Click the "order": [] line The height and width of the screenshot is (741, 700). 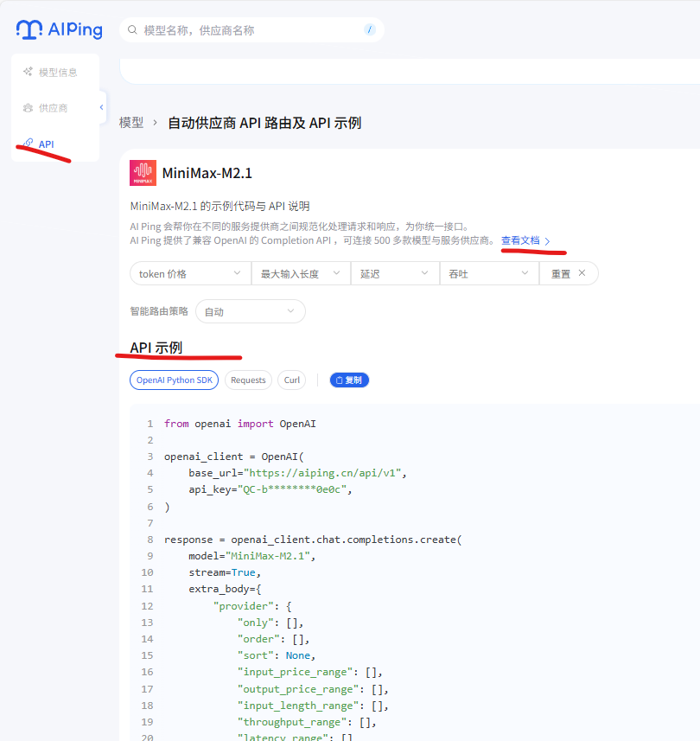click(273, 639)
